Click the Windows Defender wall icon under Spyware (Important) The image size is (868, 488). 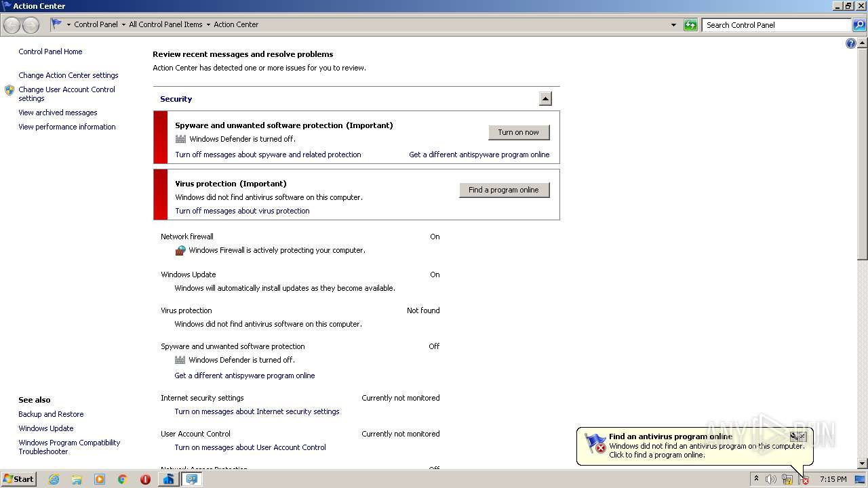click(180, 139)
